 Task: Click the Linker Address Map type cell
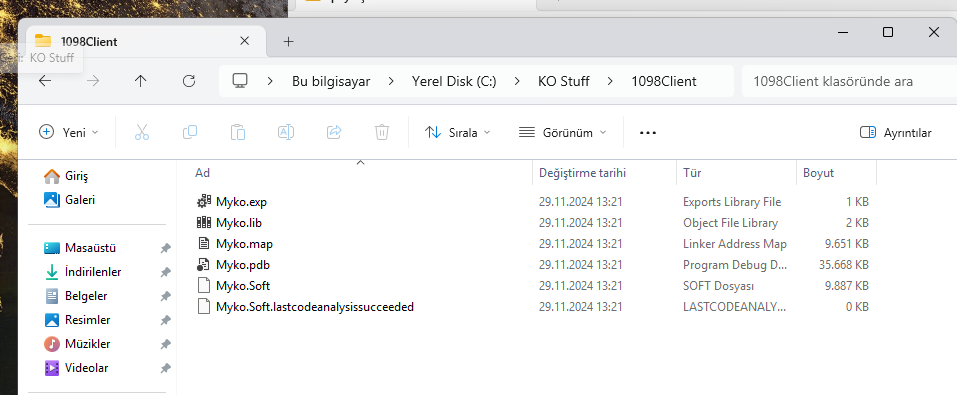[735, 244]
